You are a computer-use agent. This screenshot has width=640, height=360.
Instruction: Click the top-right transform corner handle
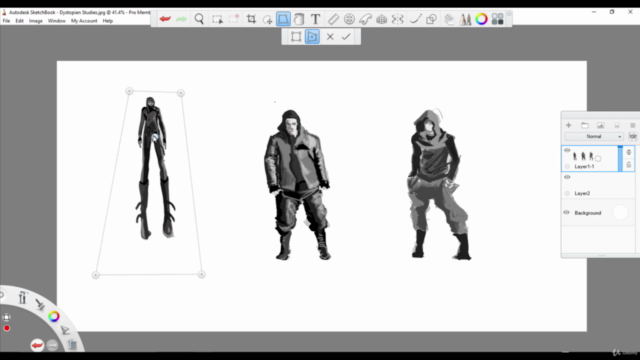click(x=181, y=93)
